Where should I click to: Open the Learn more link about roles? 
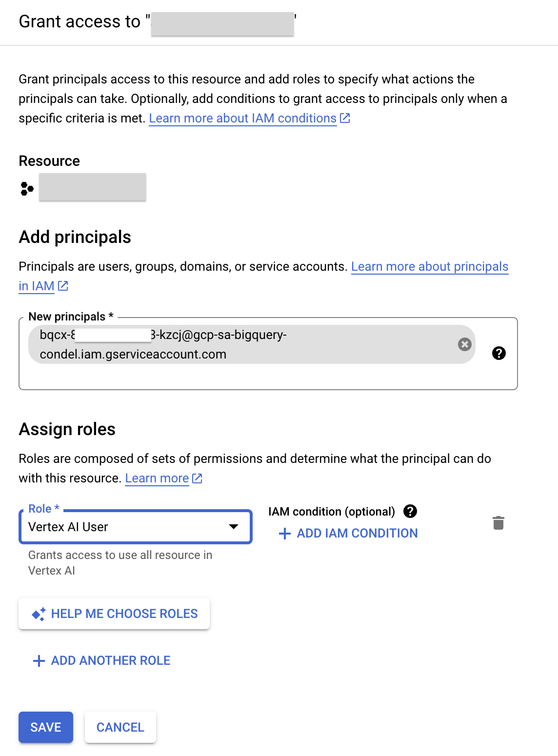point(157,478)
